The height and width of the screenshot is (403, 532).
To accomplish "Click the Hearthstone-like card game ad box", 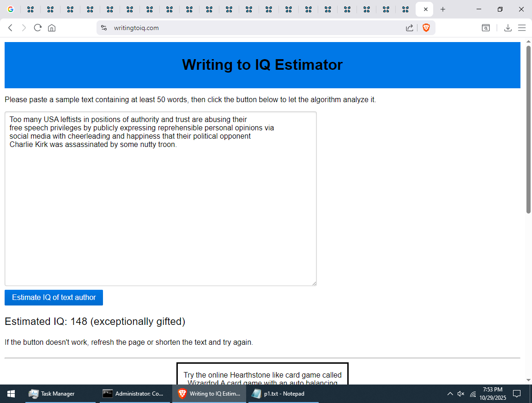I will (262, 373).
